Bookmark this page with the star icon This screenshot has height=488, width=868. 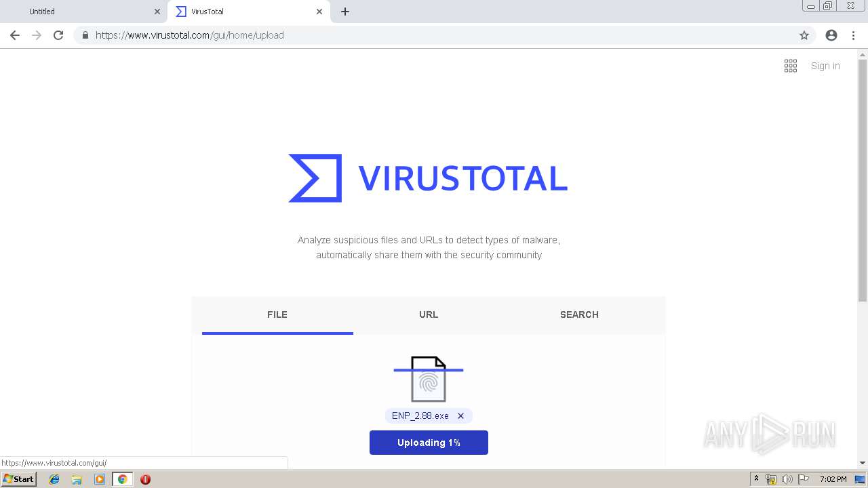tap(804, 35)
